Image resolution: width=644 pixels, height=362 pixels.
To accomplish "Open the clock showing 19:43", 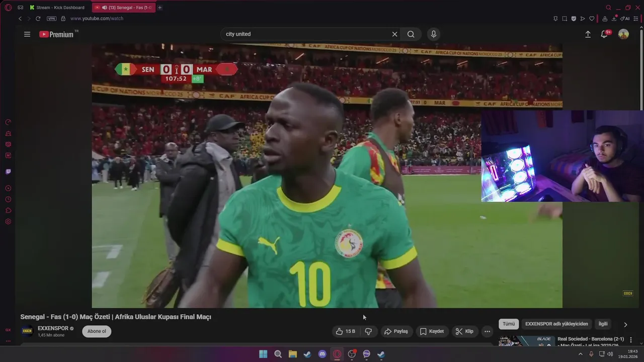I will pyautogui.click(x=629, y=354).
